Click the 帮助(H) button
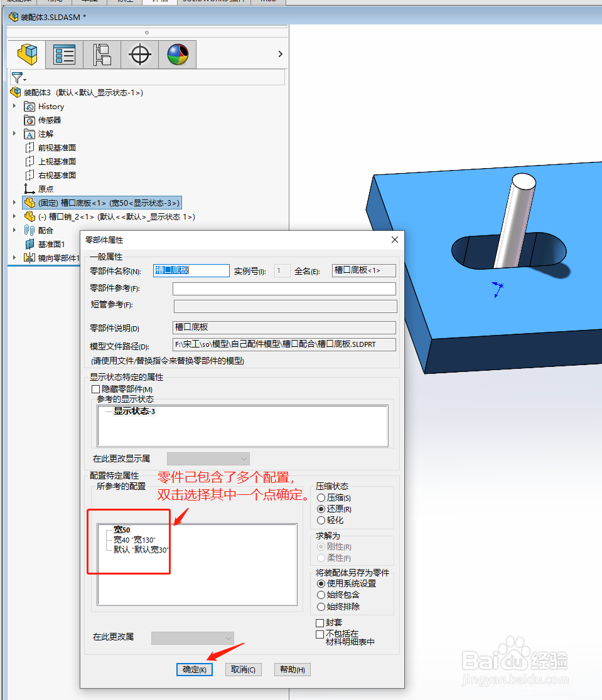The width and height of the screenshot is (602, 700). [x=291, y=669]
